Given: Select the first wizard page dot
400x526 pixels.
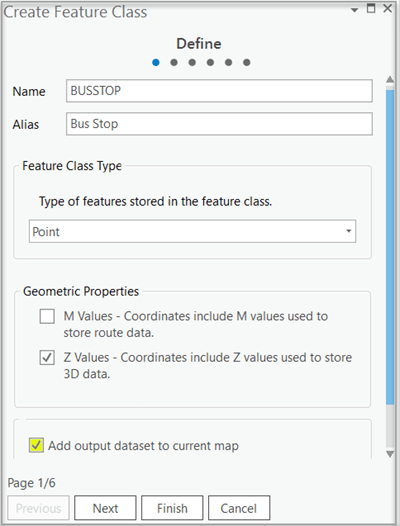Looking at the screenshot, I should point(156,62).
